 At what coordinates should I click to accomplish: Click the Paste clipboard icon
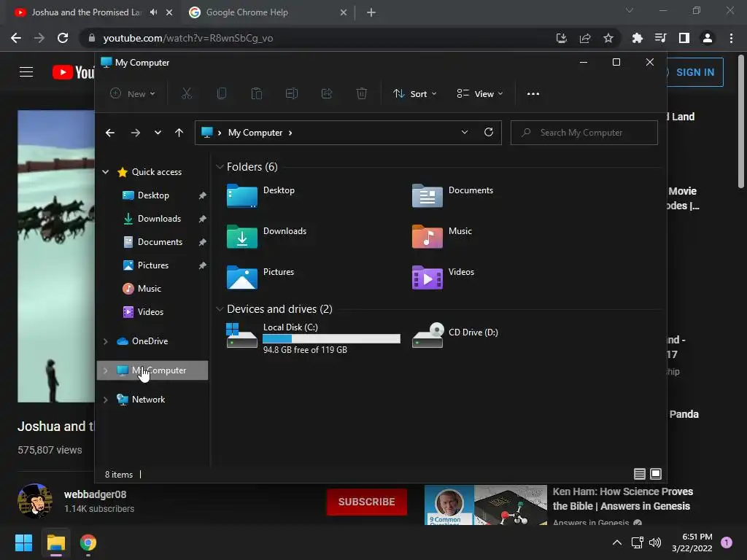pos(256,94)
